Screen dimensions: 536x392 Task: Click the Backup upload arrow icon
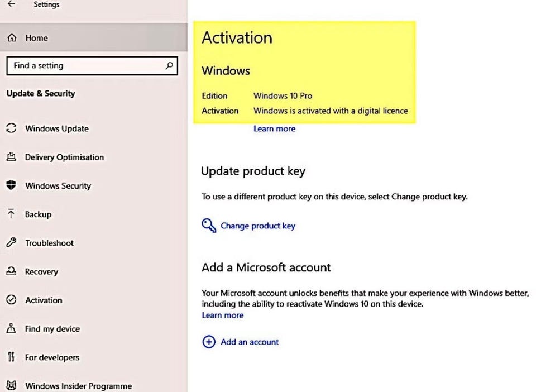11,214
